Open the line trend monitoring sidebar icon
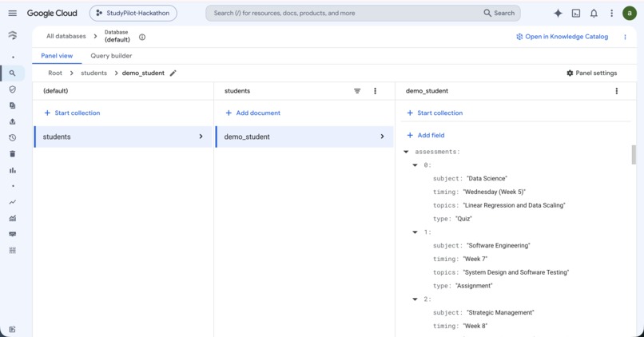This screenshot has width=644, height=337. tap(13, 202)
